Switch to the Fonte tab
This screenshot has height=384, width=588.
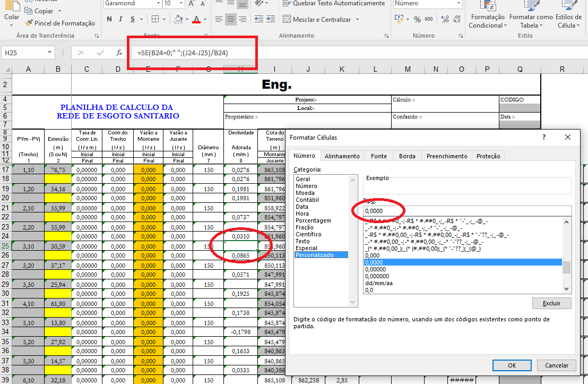click(379, 156)
